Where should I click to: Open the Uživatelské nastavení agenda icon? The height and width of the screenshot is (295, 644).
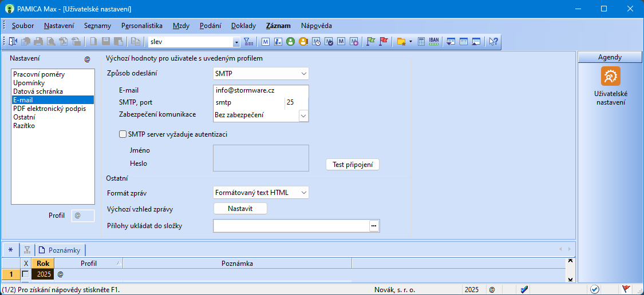coord(610,77)
